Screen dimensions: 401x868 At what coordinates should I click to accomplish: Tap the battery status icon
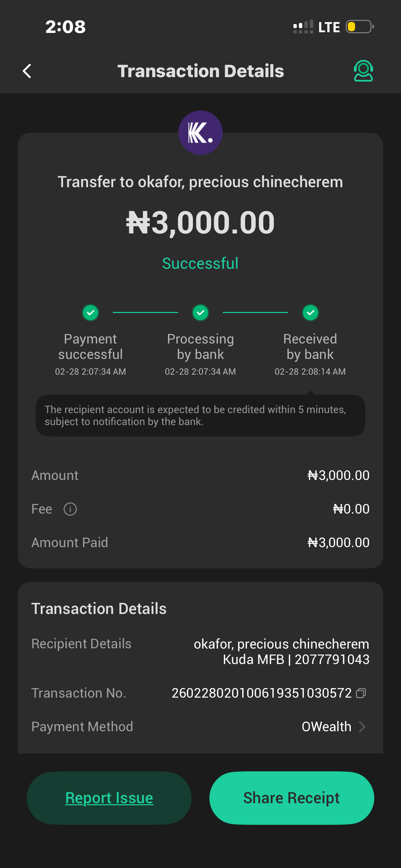359,27
